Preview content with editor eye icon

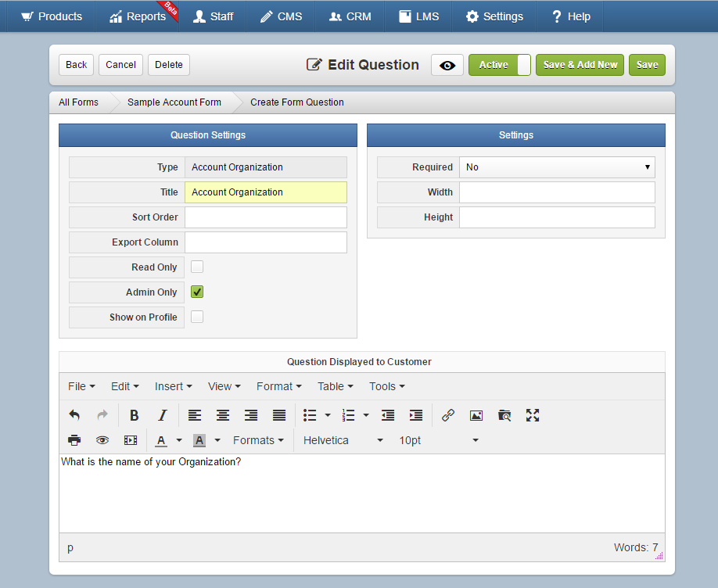(102, 440)
